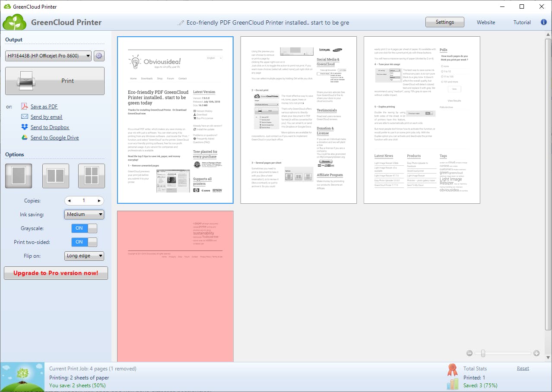Click Upgrade to Pro version now button
This screenshot has width=552, height=392.
[x=56, y=273]
